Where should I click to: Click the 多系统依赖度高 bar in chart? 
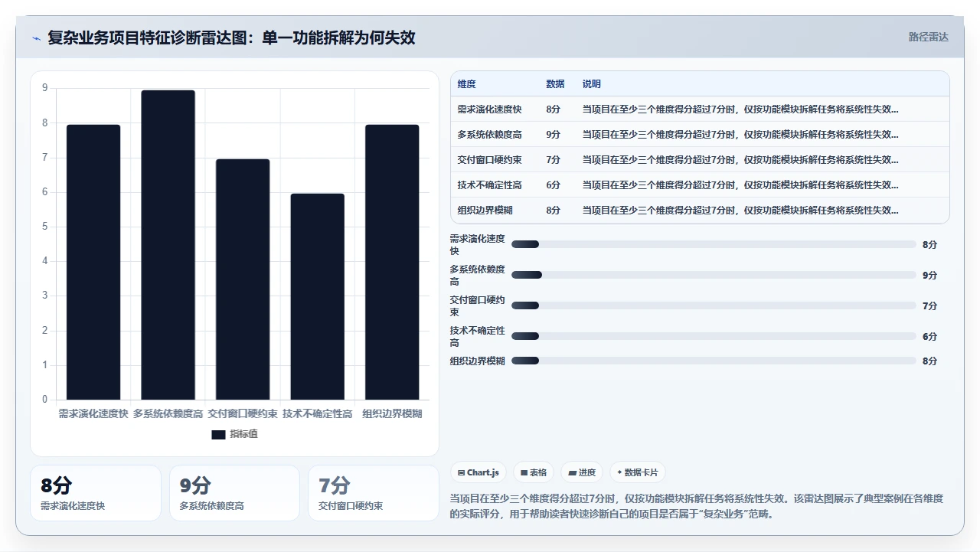[x=168, y=245]
